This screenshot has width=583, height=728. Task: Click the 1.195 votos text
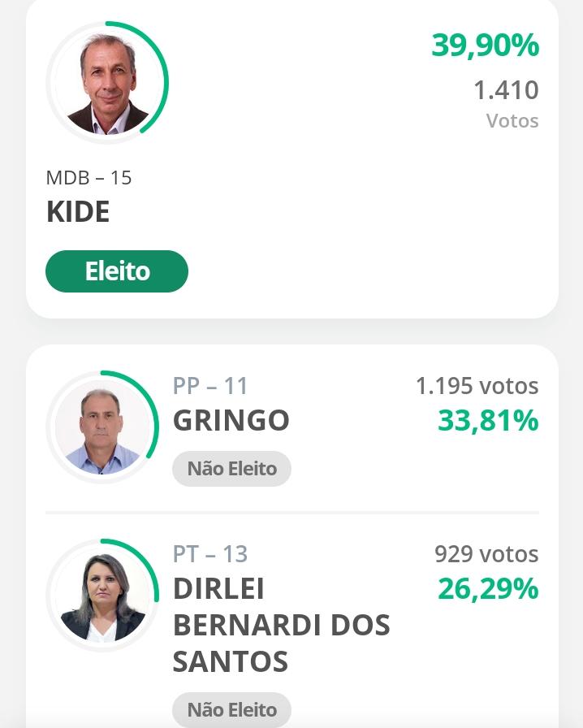(477, 386)
